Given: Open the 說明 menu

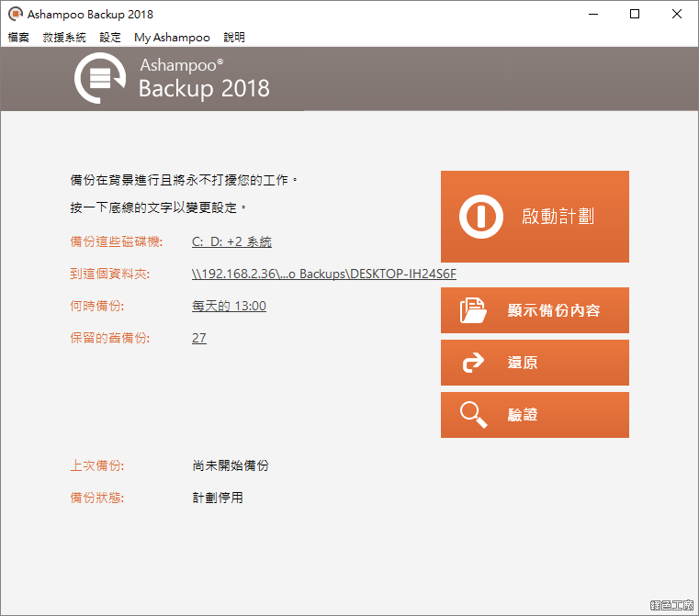Looking at the screenshot, I should click(x=234, y=38).
